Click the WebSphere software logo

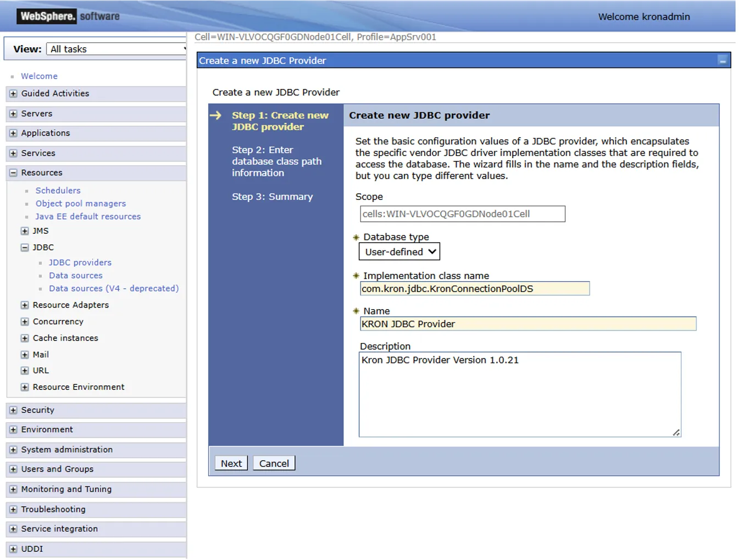[69, 16]
